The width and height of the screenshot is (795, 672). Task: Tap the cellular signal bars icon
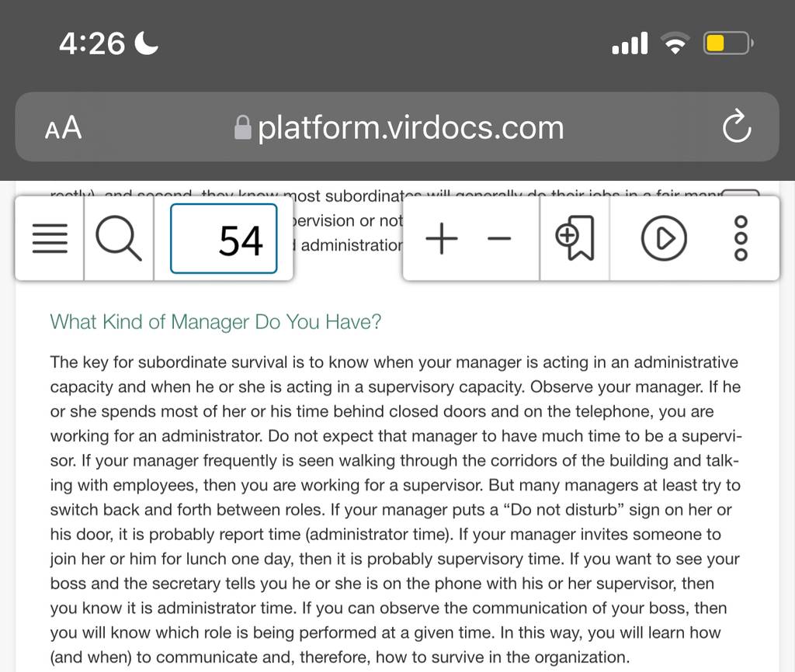pyautogui.click(x=630, y=43)
